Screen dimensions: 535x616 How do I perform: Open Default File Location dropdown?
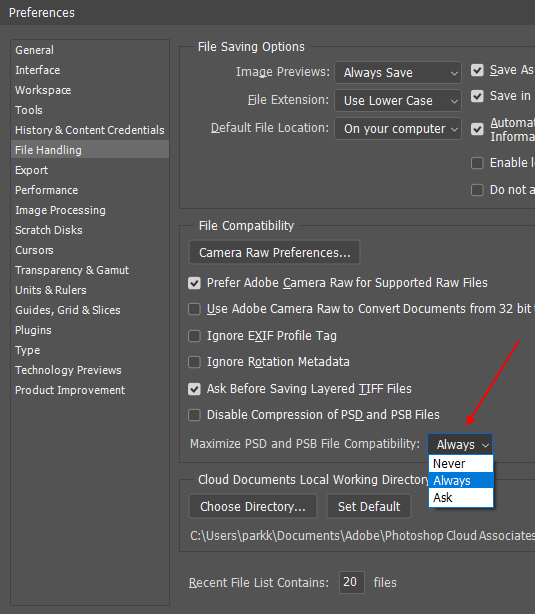click(398, 128)
